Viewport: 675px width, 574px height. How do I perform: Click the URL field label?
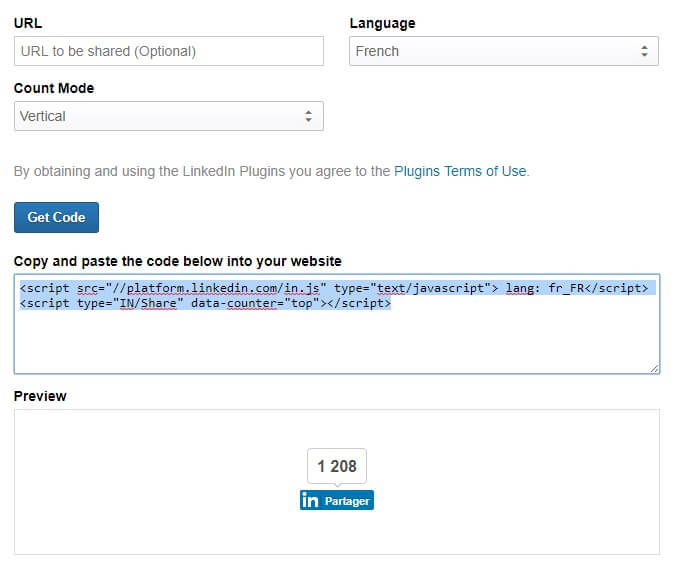tap(28, 23)
